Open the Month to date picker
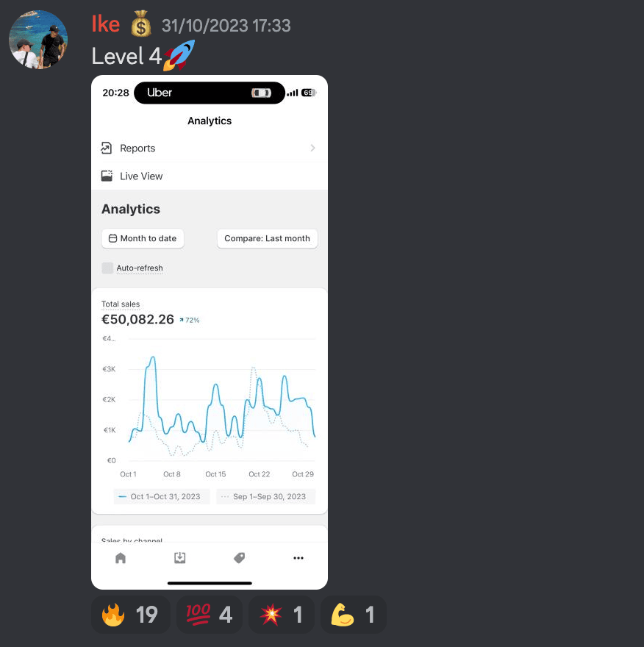This screenshot has width=644, height=647. tap(143, 238)
